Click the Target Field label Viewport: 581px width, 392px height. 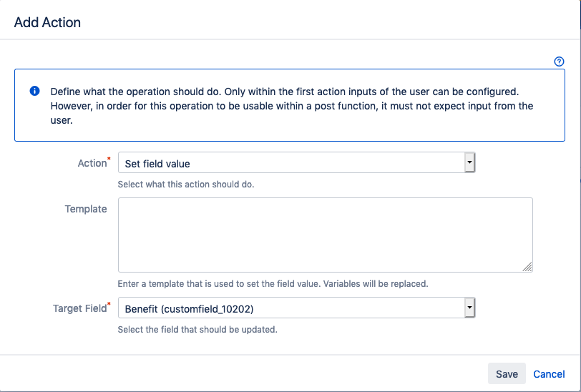click(x=79, y=308)
